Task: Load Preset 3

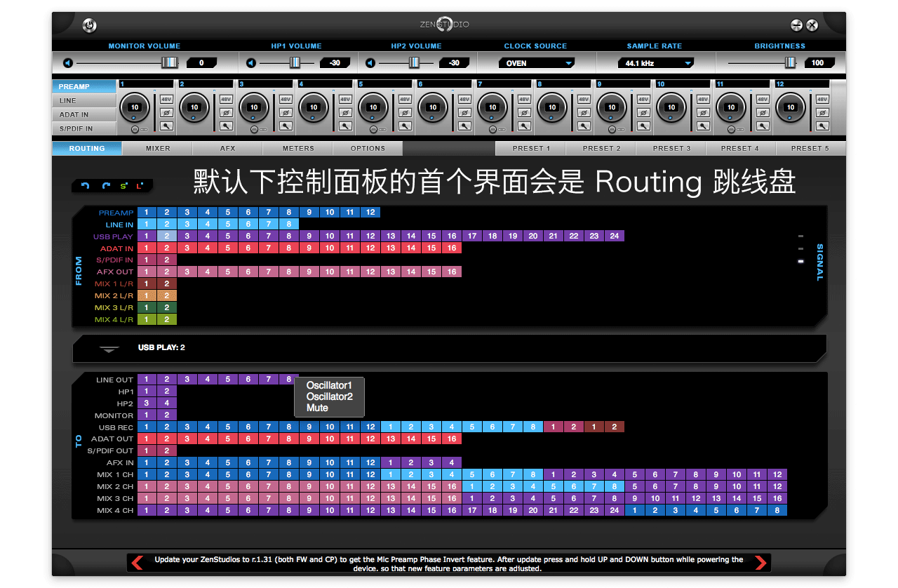Action: point(671,149)
